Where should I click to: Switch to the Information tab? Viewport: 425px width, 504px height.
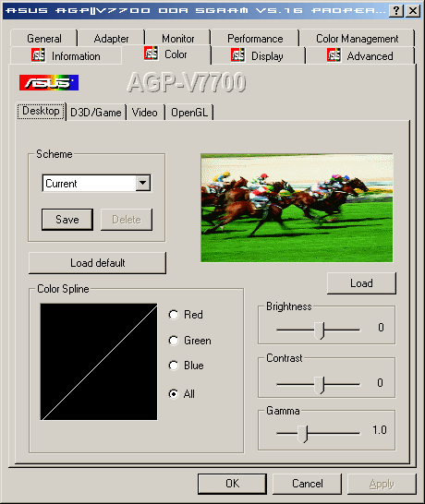pos(67,55)
